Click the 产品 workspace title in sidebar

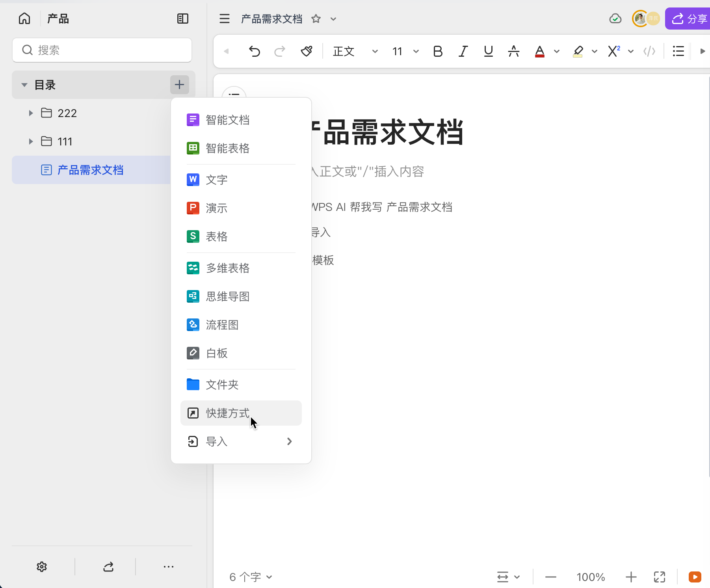(58, 19)
